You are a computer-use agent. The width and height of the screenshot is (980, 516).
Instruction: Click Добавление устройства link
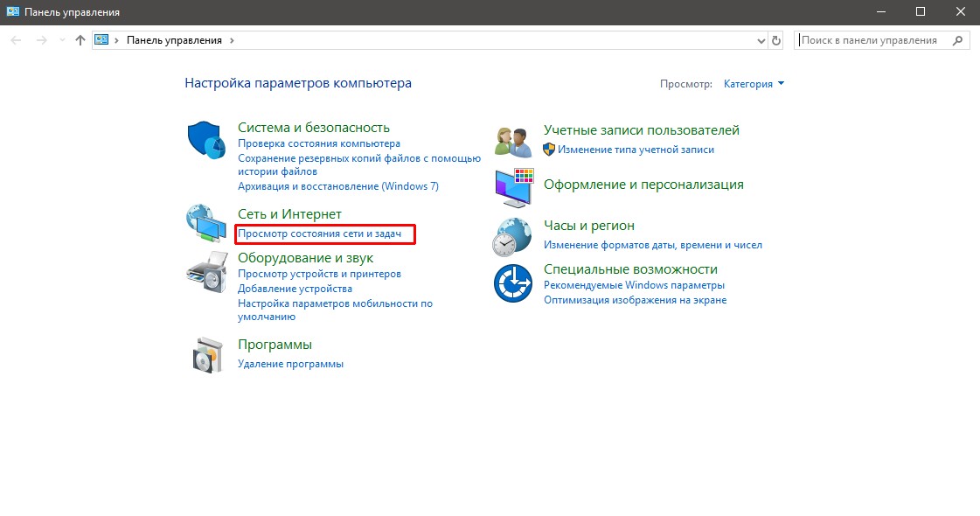pyautogui.click(x=295, y=289)
